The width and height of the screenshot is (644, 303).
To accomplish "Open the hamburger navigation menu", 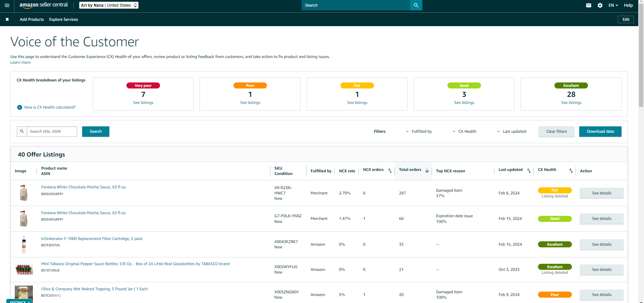I will coord(7,5).
